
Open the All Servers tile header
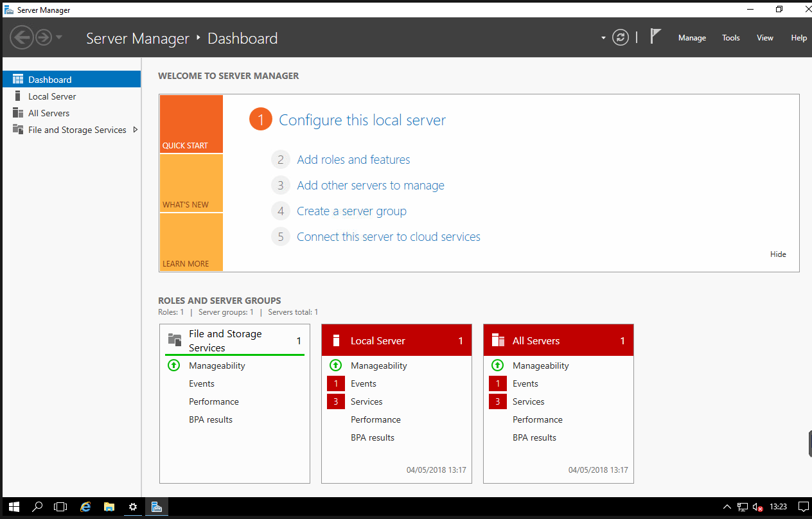(x=558, y=340)
